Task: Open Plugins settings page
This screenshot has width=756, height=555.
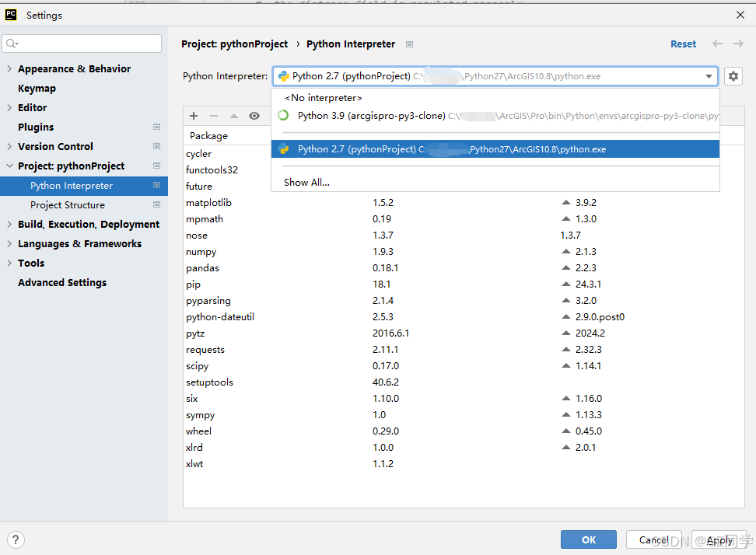Action: point(36,127)
